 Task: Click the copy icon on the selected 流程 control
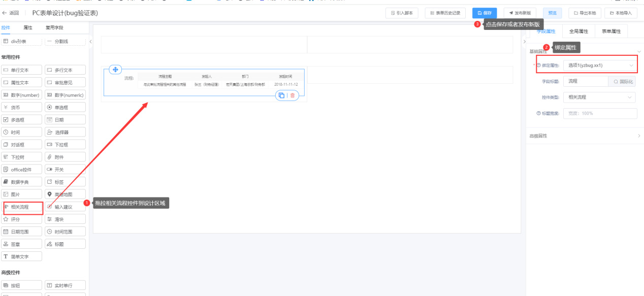(x=281, y=95)
